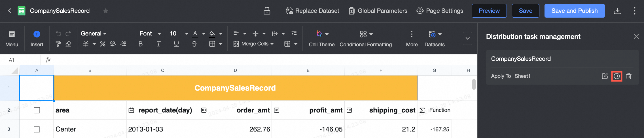Click the Save and Publish button
Viewport: 644px width, 138px height.
click(x=574, y=11)
